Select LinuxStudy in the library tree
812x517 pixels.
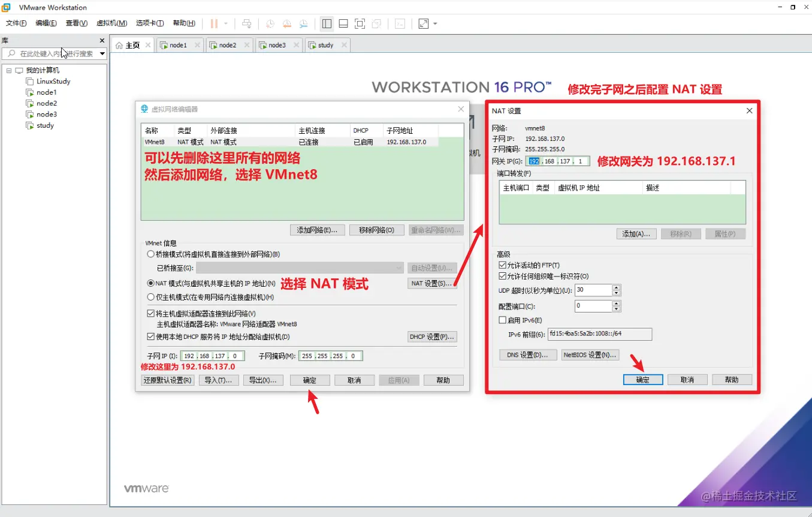53,81
